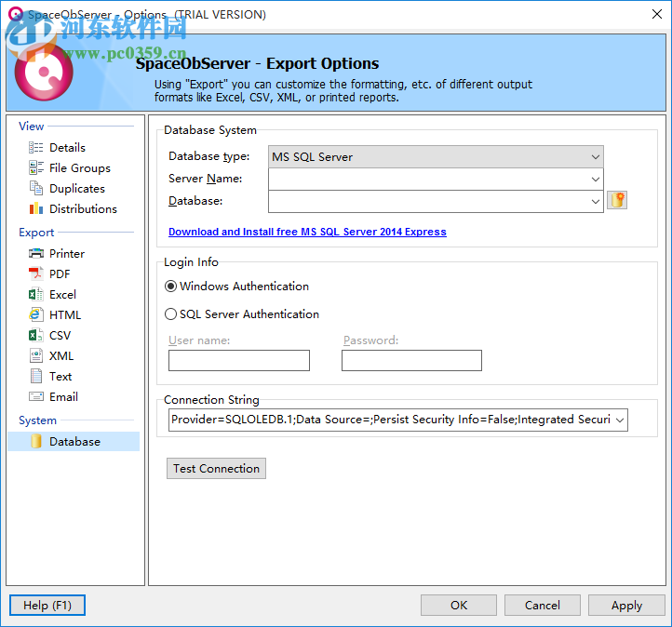
Task: Open Text export options
Action: 60,377
